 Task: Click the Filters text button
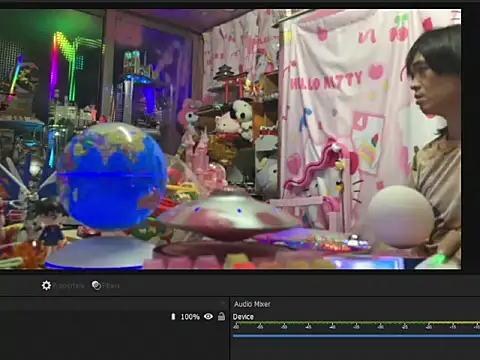[111, 286]
